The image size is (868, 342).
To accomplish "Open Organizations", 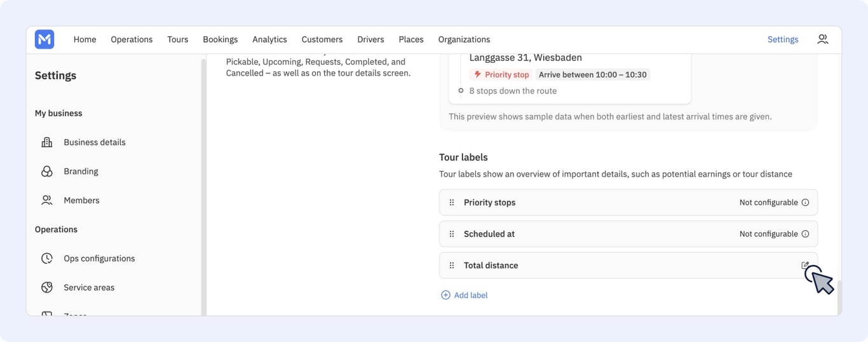I will (464, 39).
